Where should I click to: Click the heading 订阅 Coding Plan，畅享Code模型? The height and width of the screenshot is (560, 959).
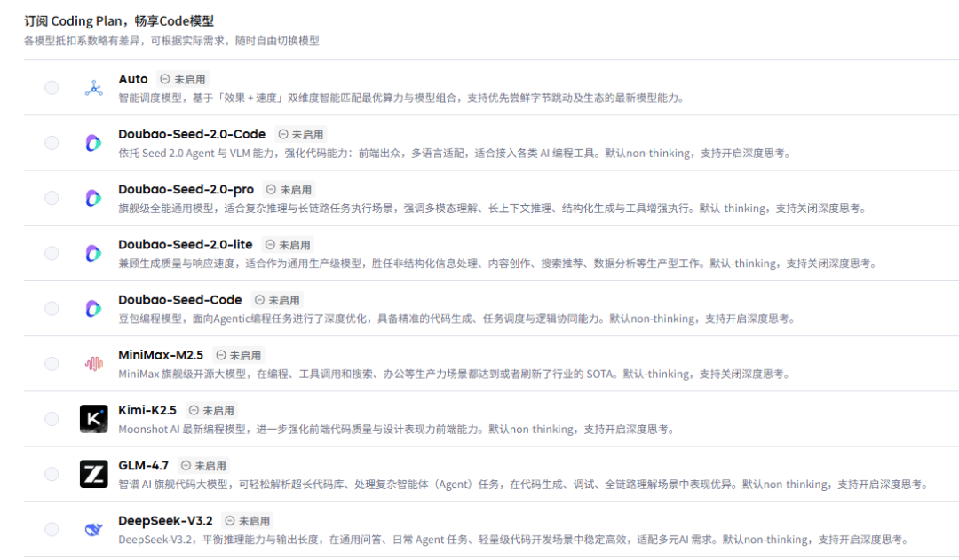pos(119,20)
